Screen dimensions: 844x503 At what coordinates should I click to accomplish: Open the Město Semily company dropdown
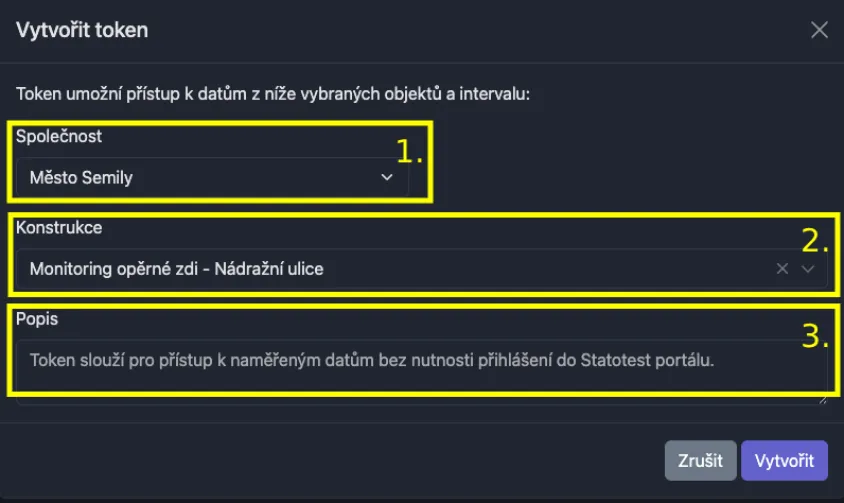(200, 178)
